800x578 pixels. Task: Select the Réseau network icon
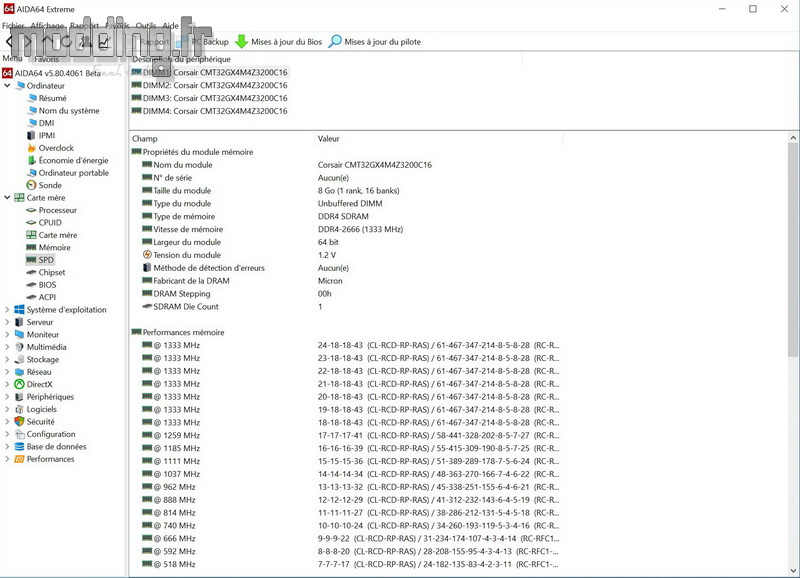coord(19,372)
